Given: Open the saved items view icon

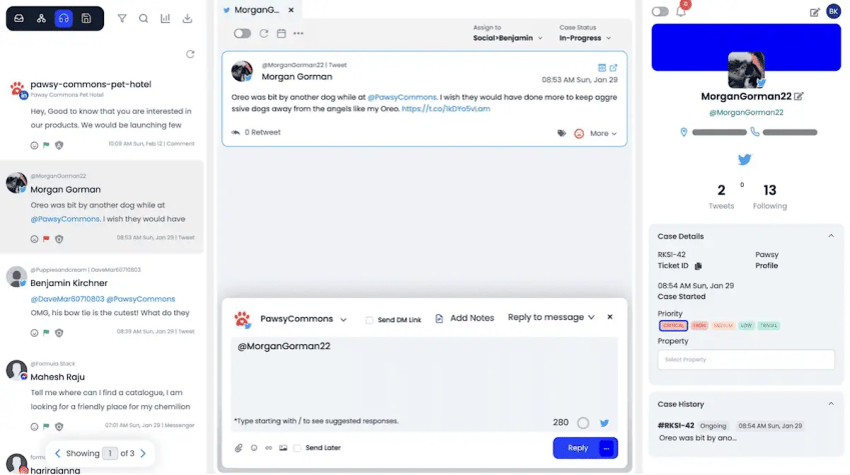Looking at the screenshot, I should pyautogui.click(x=86, y=18).
